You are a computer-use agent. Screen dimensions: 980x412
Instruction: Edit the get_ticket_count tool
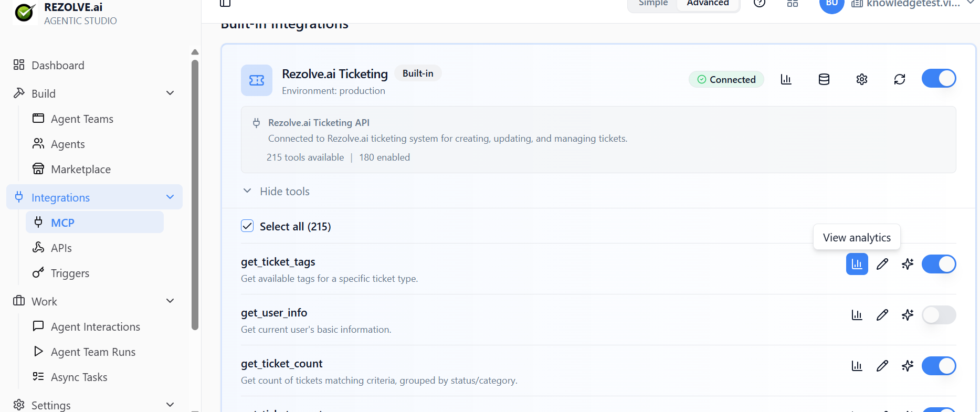click(882, 366)
